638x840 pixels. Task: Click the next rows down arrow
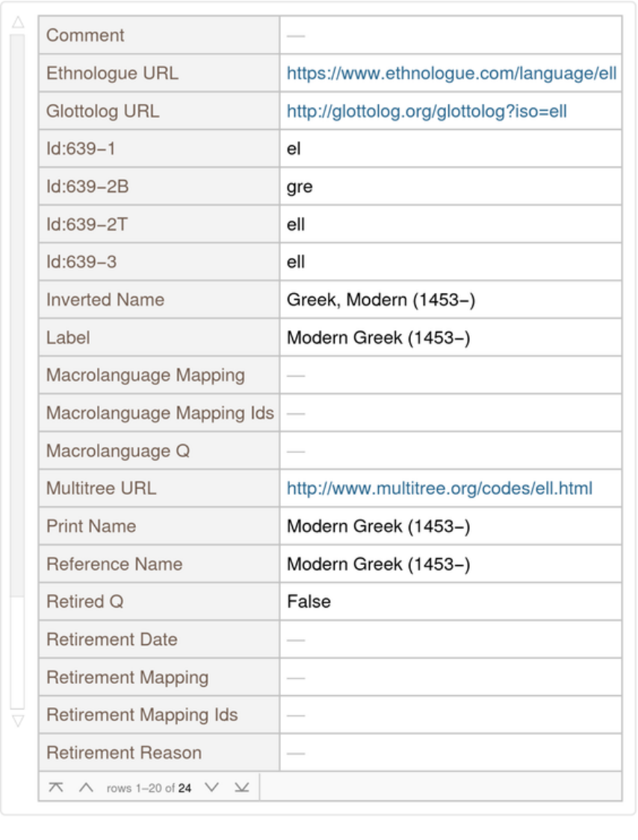(x=211, y=788)
